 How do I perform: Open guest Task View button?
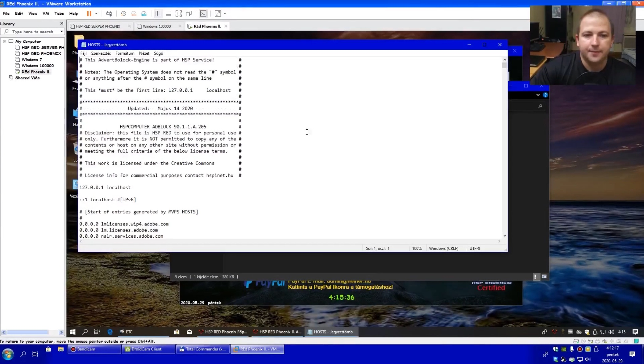[x=97, y=332]
